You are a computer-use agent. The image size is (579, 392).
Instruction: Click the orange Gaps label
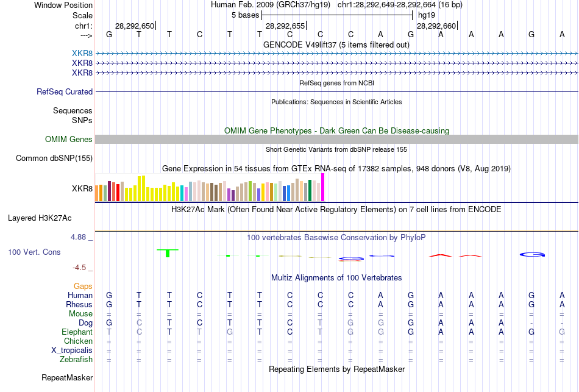[x=83, y=287]
